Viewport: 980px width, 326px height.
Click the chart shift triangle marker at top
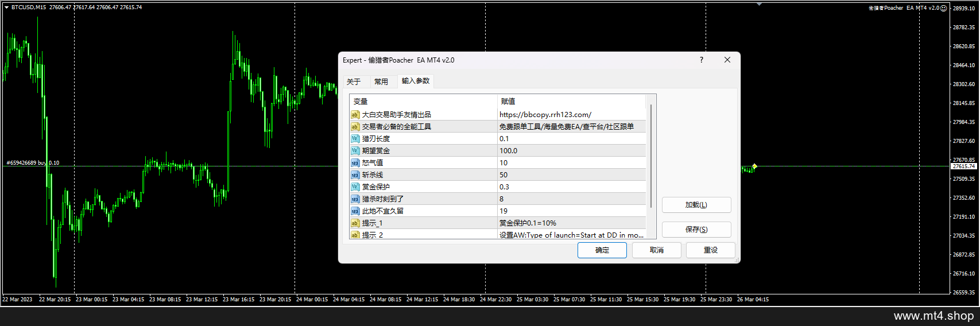[760, 4]
